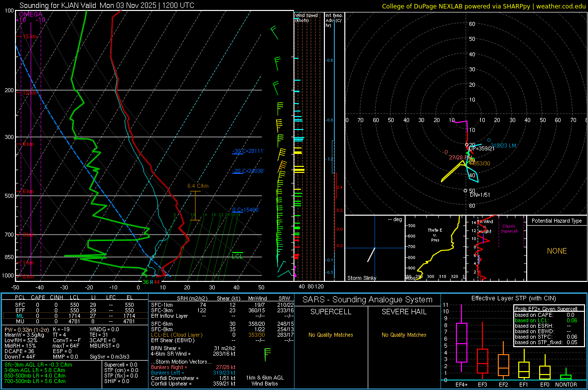Click the PW = 0.32in value
The height and width of the screenshot is (390, 588).
click(x=26, y=330)
